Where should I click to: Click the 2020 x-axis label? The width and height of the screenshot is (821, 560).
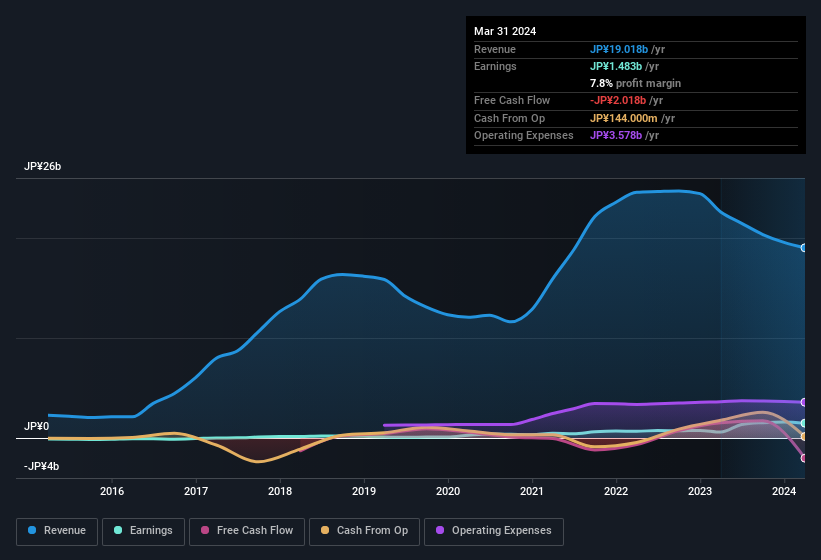(x=448, y=491)
